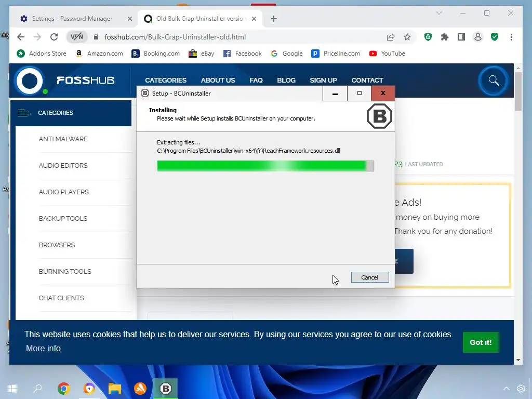Select the AUDIO EDITORS category
This screenshot has height=399, width=532.
63,166
